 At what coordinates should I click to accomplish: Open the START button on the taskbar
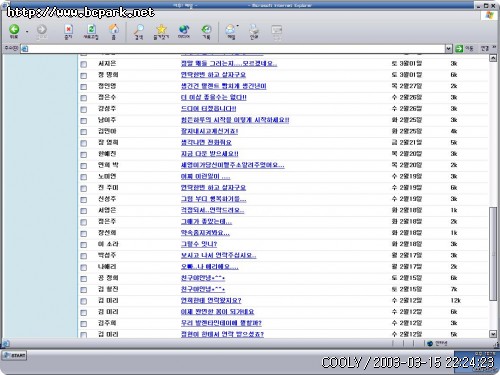[x=14, y=356]
